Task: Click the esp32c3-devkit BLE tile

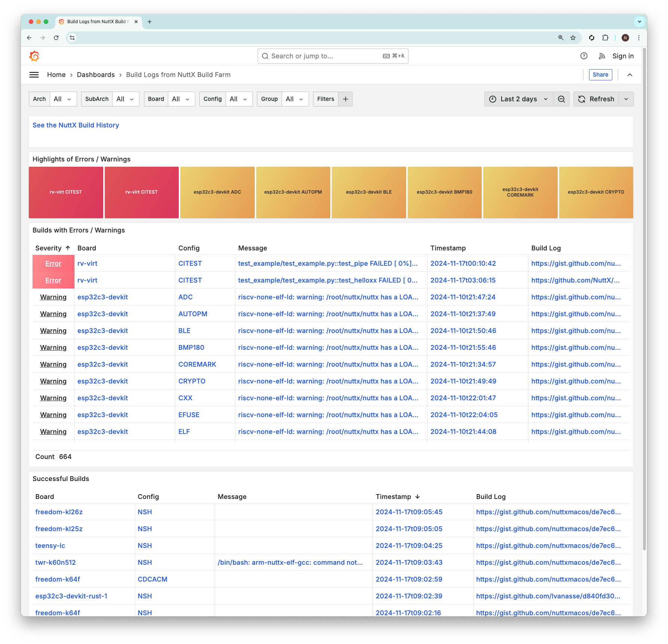Action: [x=369, y=192]
